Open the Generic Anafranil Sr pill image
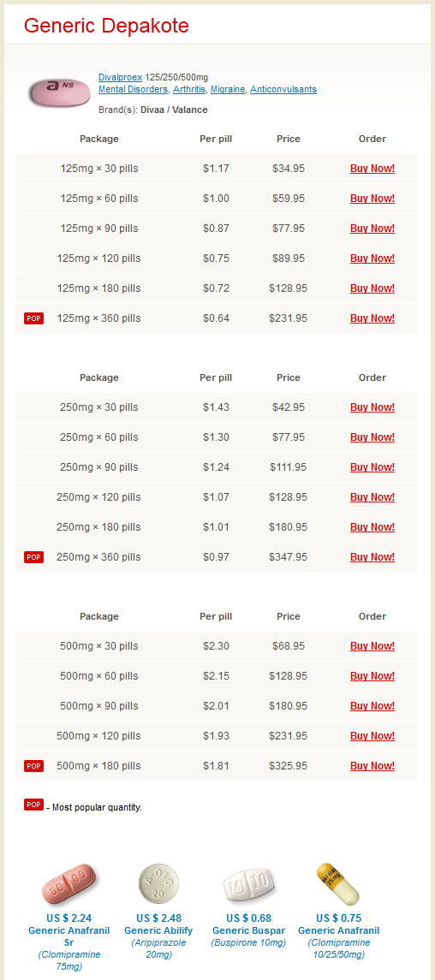This screenshot has height=980, width=435. click(x=69, y=884)
